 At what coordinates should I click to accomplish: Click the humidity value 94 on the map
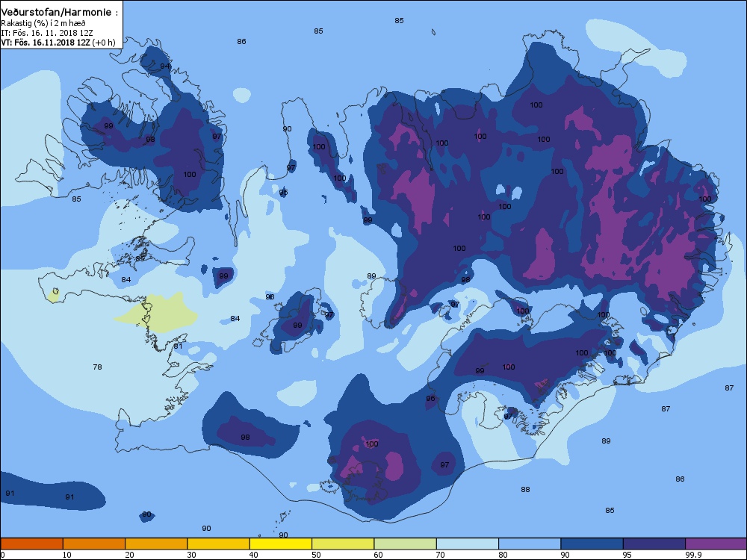point(165,66)
